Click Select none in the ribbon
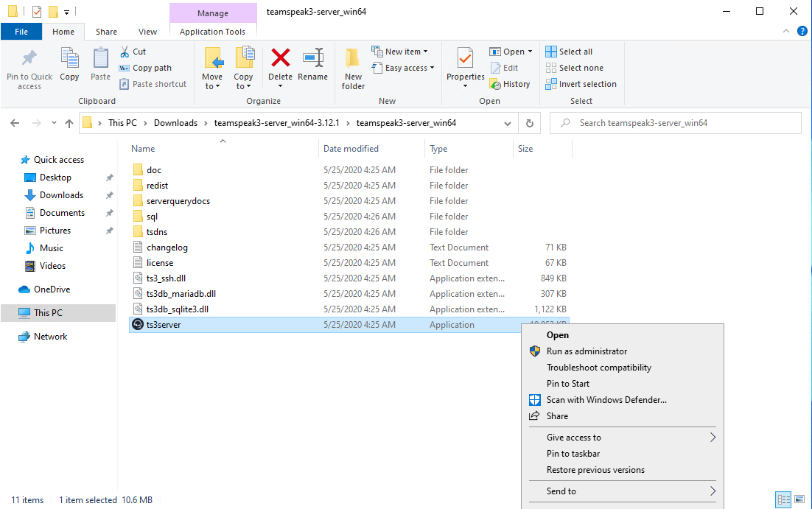Image resolution: width=812 pixels, height=509 pixels. pyautogui.click(x=575, y=68)
